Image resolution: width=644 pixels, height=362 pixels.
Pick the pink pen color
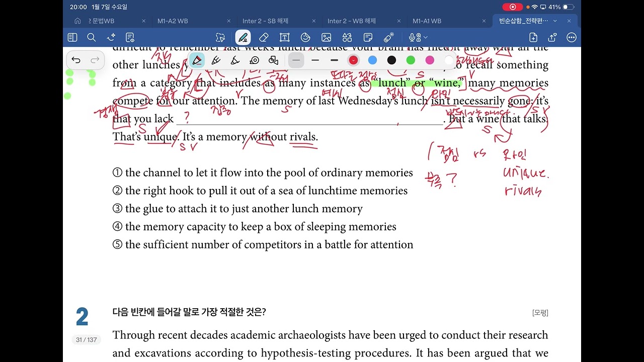click(430, 60)
